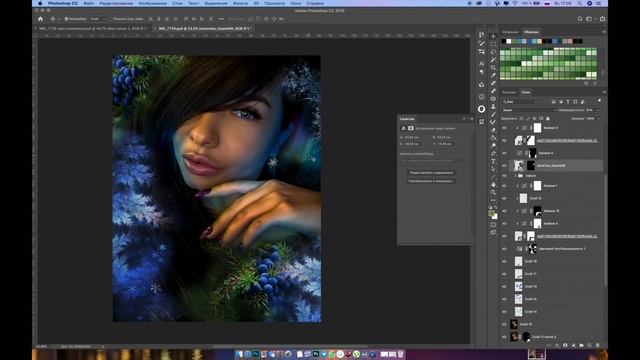The image size is (640, 360).
Task: Select the Zoom tool in the toolbox
Action: point(493,192)
